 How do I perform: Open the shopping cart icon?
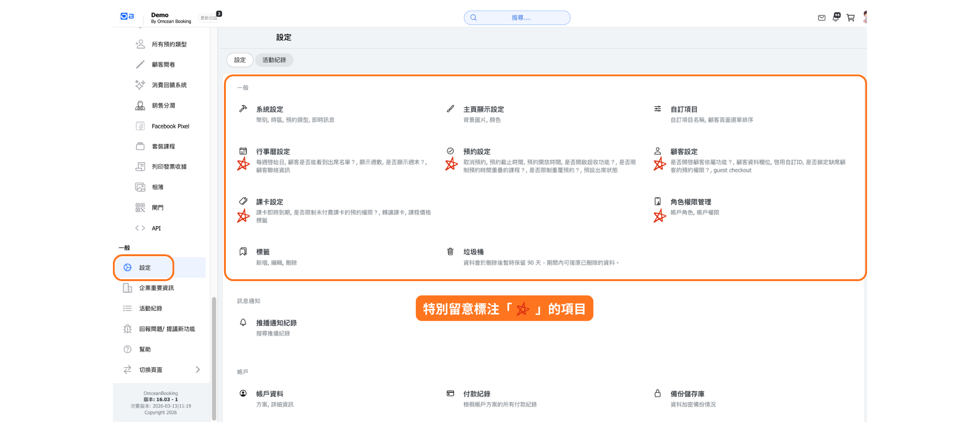coord(850,18)
